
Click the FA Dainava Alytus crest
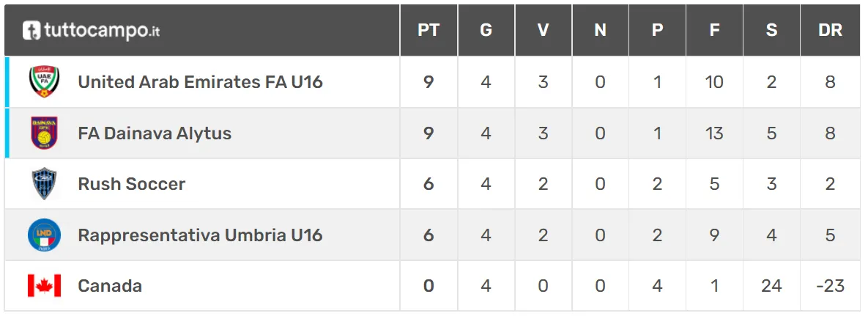(44, 133)
